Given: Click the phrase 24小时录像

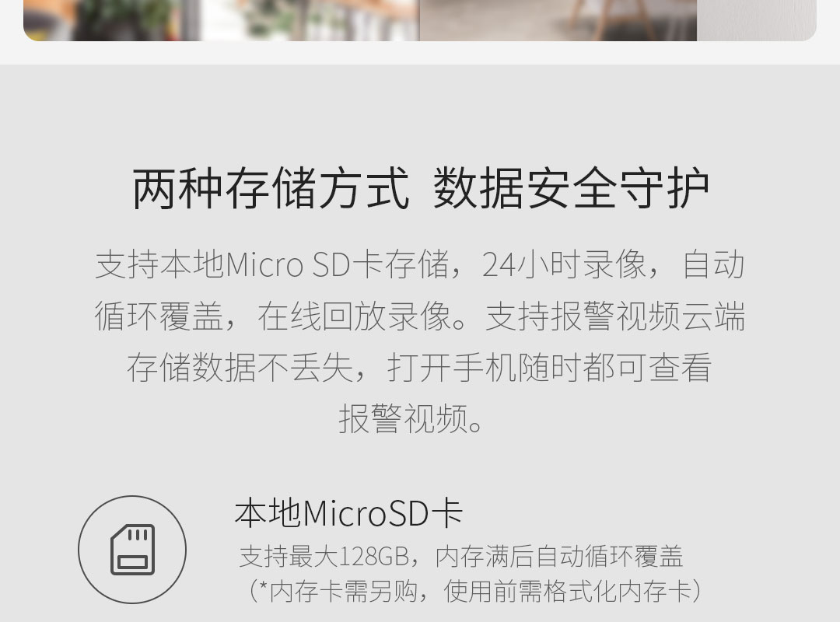Looking at the screenshot, I should [564, 264].
